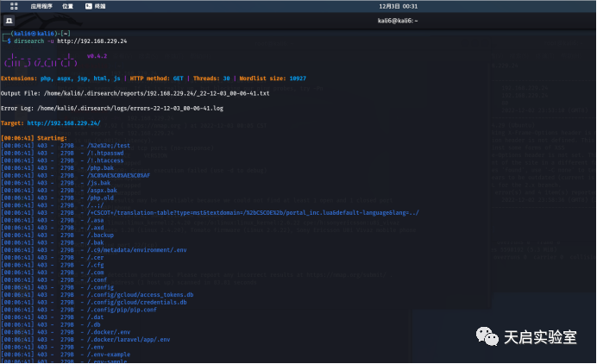Click the result path /aspx.bak

point(102,191)
